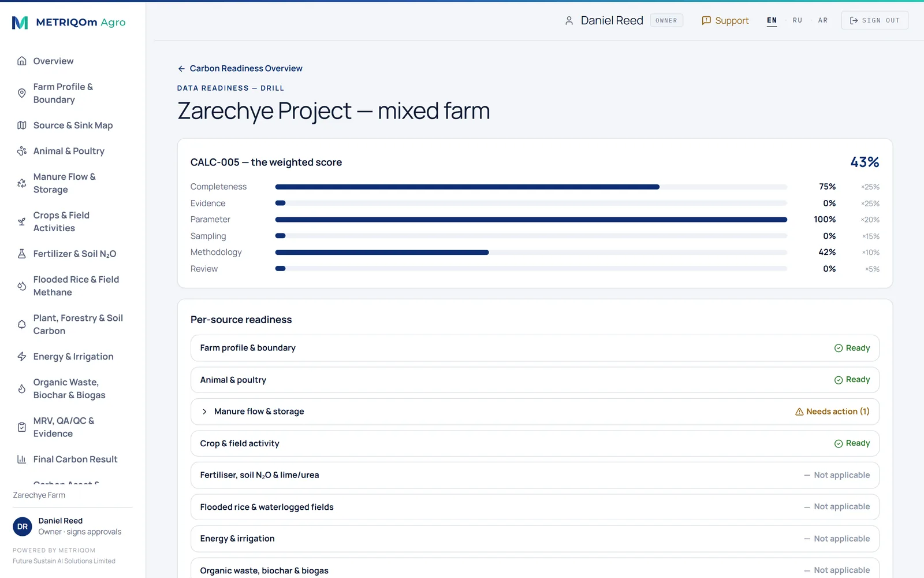Click the METRIQOm logo icon
Viewport: 924px width, 578px height.
20,23
